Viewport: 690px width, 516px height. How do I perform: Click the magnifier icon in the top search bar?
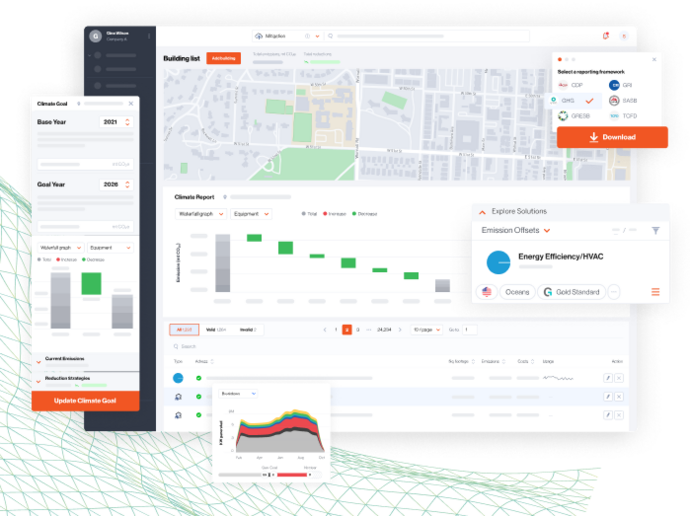point(330,36)
